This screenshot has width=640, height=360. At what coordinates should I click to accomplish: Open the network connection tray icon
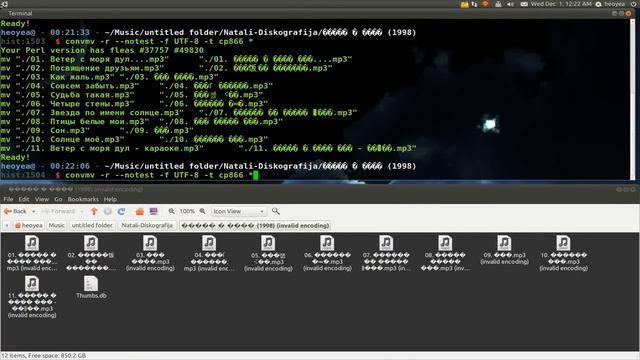474,4
